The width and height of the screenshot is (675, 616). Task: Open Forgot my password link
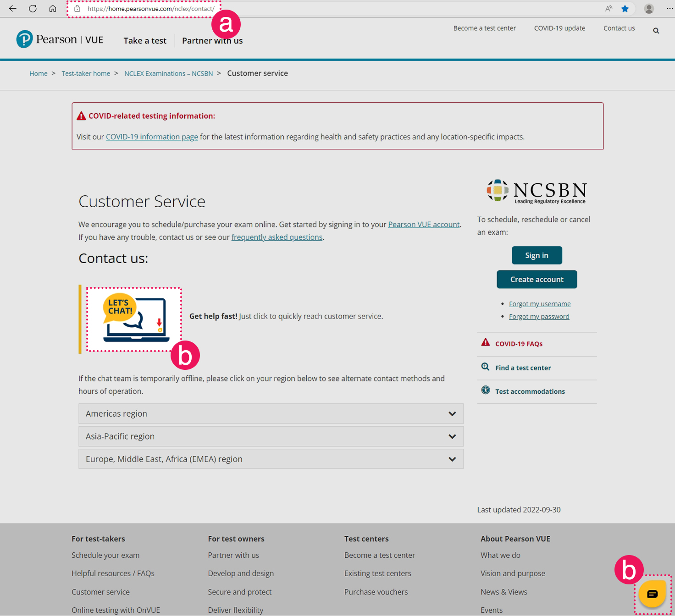pos(539,317)
